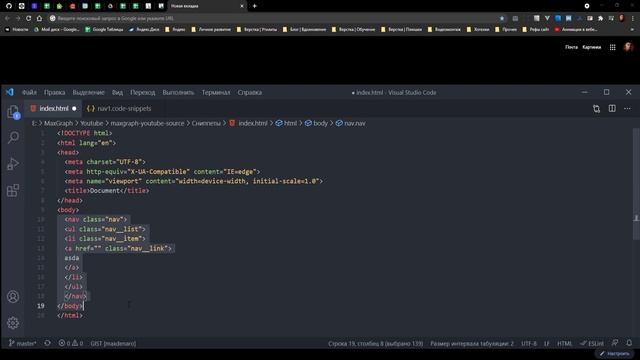640x360 pixels.
Task: Open Chrome three-dot menu
Action: coord(633,18)
